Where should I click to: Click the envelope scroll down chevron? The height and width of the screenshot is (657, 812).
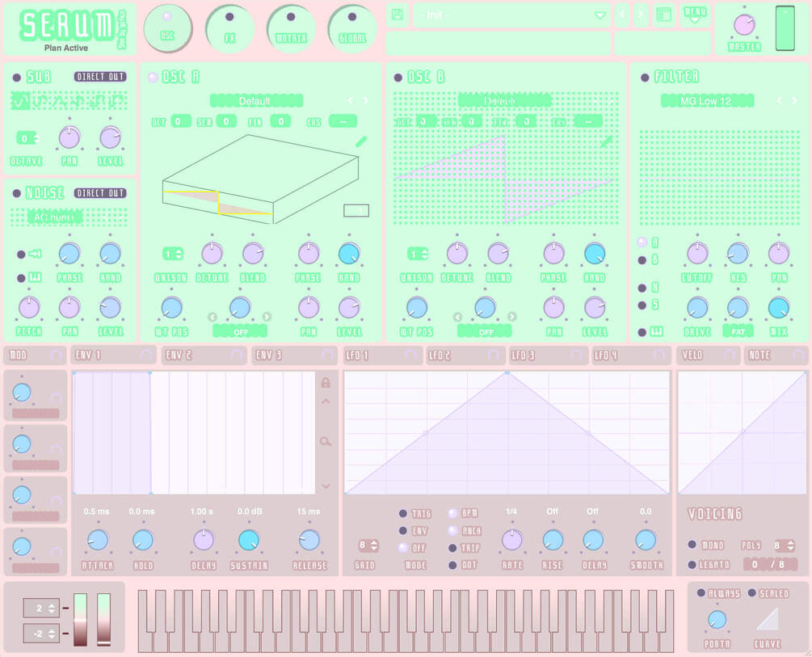[x=326, y=486]
